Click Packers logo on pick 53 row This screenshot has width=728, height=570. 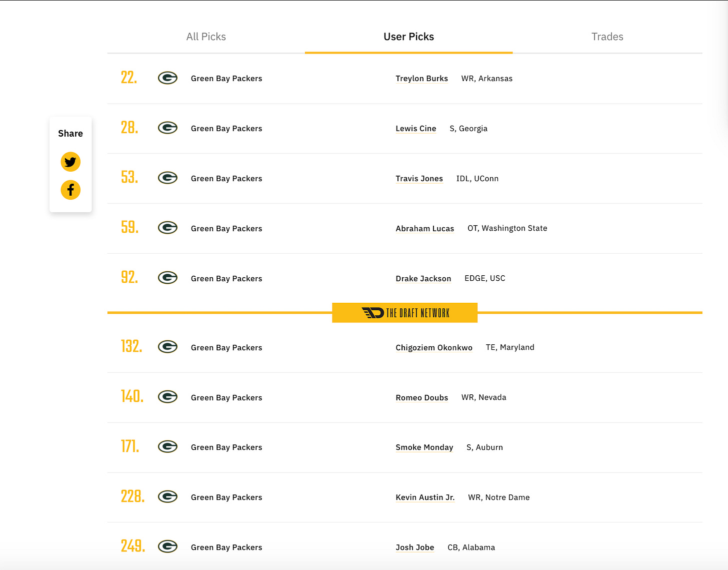(x=167, y=178)
